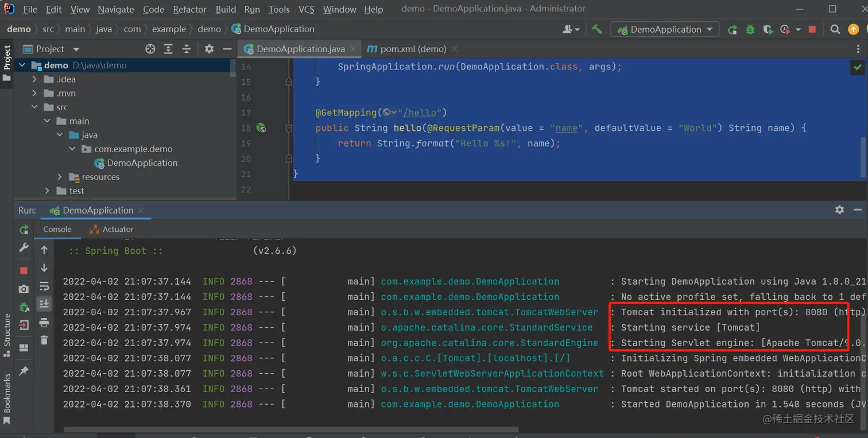Toggle soft-wrap in the console
This screenshot has height=438, width=868.
(44, 286)
